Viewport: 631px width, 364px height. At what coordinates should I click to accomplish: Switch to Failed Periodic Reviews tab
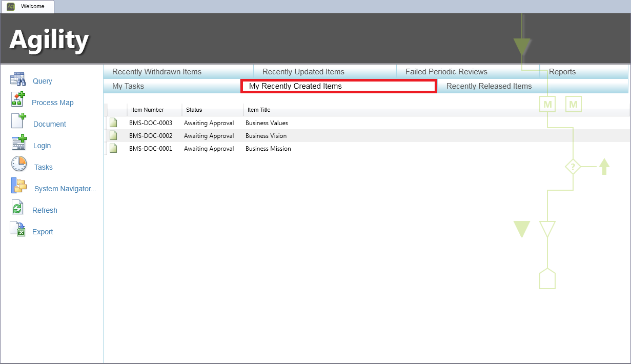(468, 72)
